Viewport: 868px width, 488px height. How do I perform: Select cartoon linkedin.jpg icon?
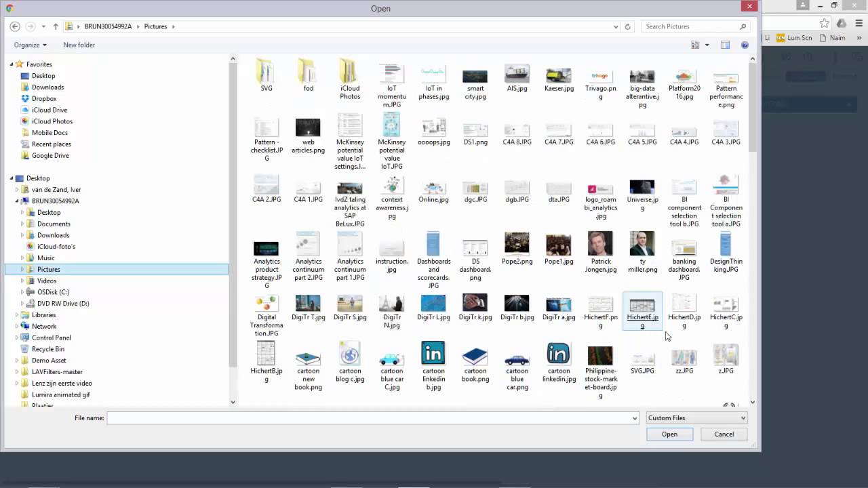pos(559,354)
